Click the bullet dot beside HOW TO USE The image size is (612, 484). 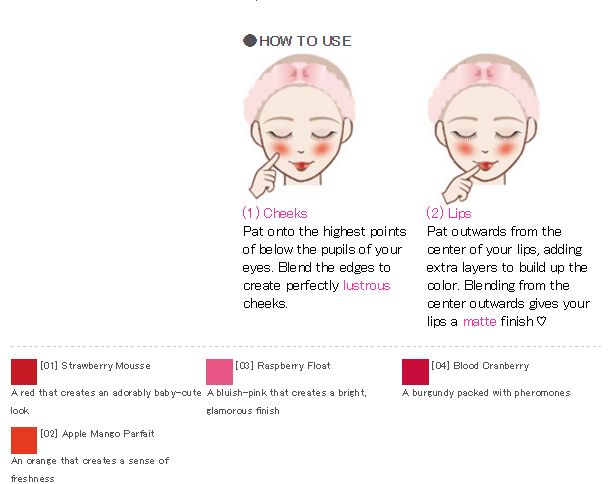pos(249,40)
